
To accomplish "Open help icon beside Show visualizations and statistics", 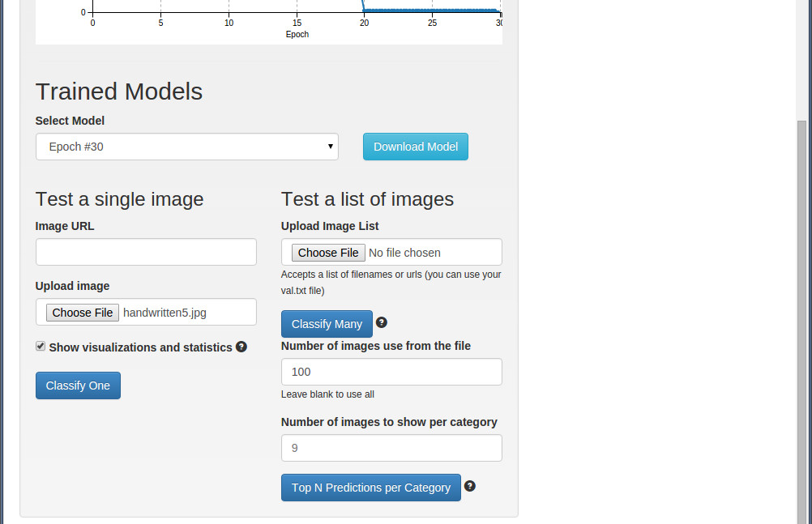I will point(241,347).
